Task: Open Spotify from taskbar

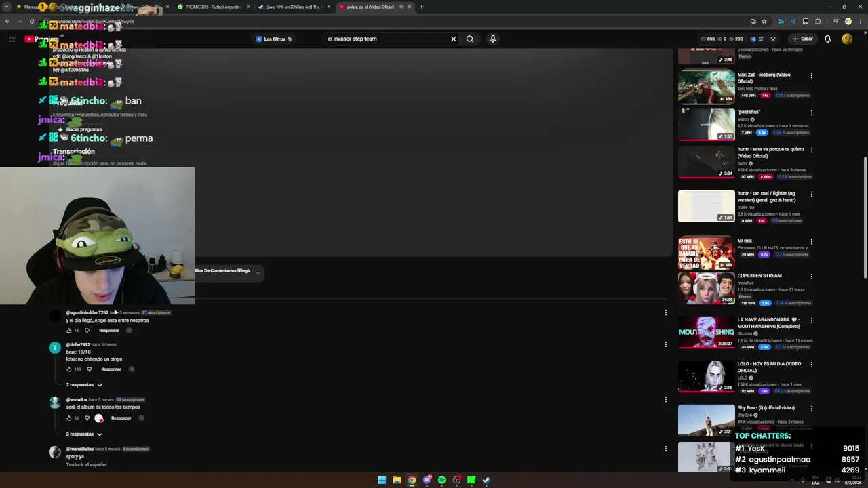Action: point(441,480)
